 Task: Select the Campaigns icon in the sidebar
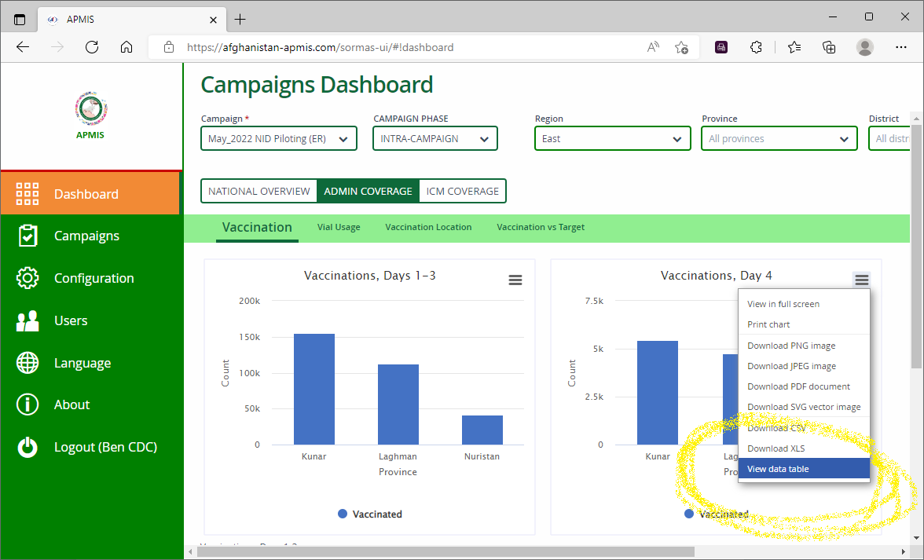coord(27,236)
